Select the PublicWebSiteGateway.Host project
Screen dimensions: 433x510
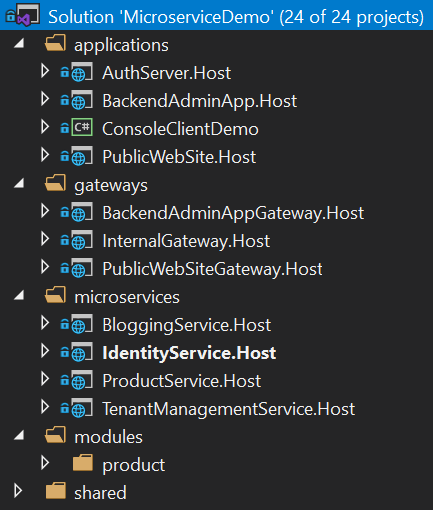212,269
